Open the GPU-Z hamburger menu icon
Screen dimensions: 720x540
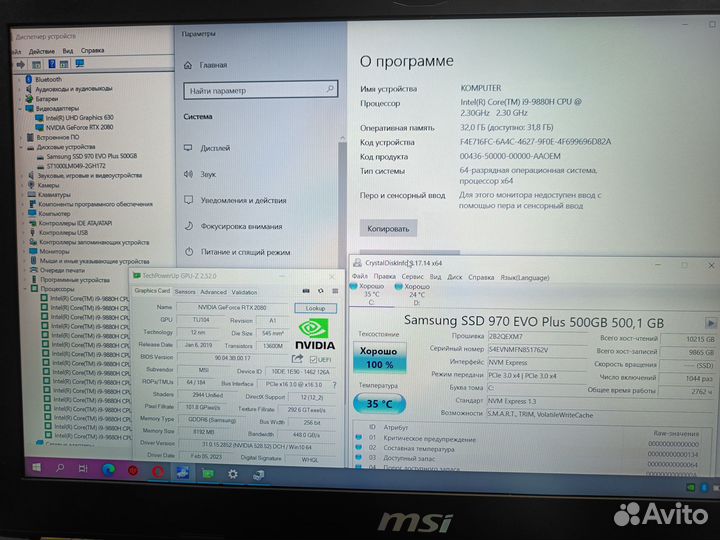[x=335, y=291]
